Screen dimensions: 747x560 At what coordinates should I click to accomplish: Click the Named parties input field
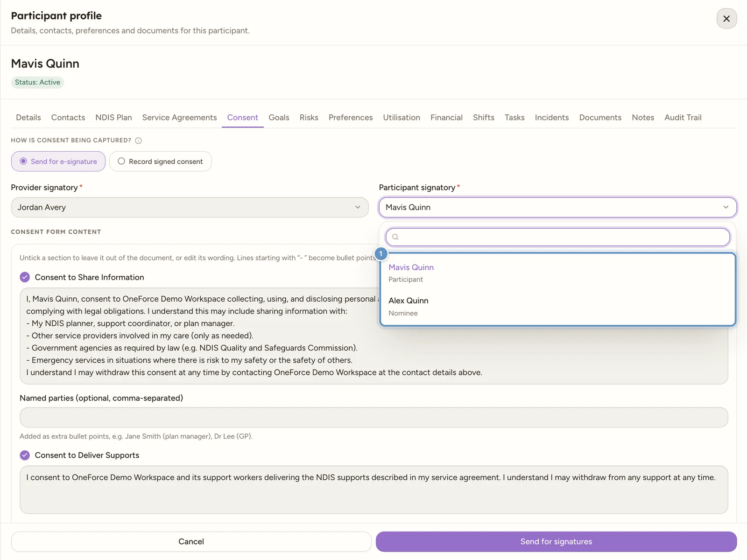373,417
